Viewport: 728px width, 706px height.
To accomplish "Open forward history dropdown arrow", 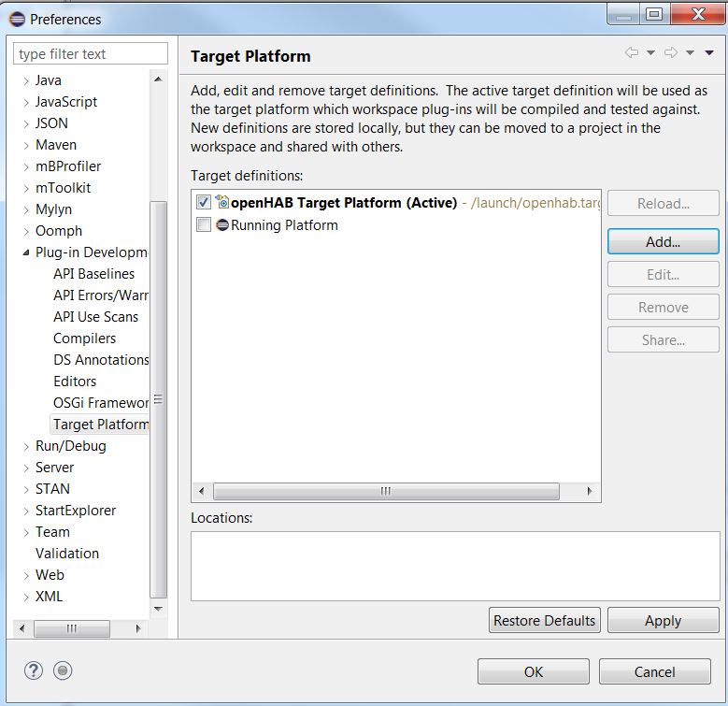I will [691, 53].
